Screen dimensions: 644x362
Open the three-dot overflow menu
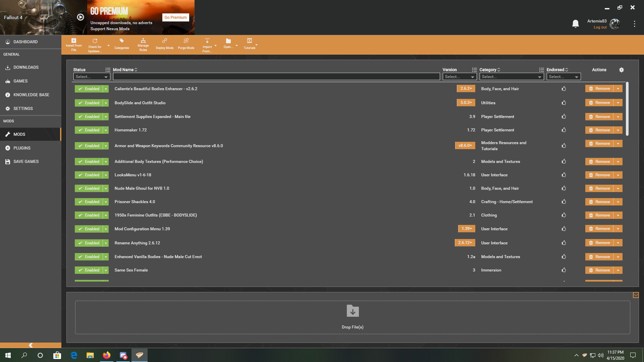click(634, 24)
